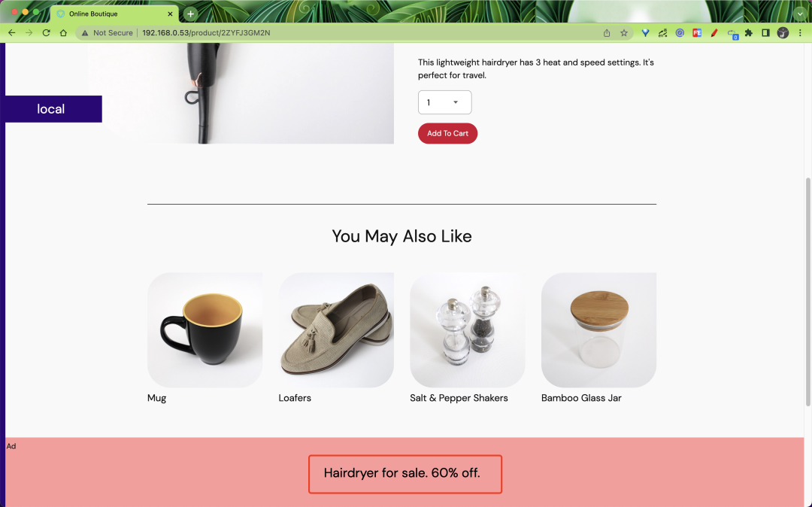Screen dimensions: 812x507
Task: Open a new tab with plus button
Action: click(x=190, y=14)
